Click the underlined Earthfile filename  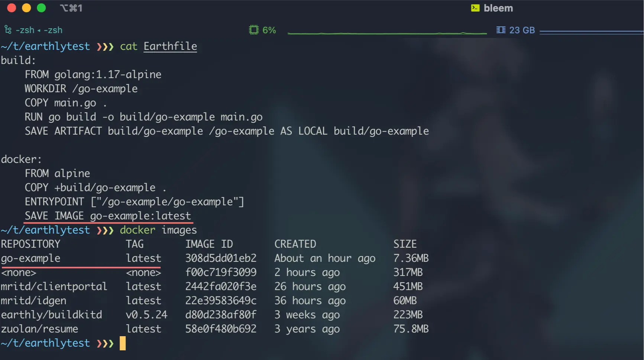(x=170, y=46)
